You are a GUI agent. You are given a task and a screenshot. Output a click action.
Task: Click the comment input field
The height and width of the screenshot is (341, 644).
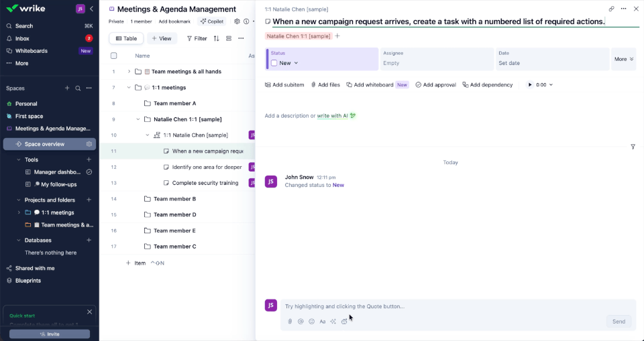(458, 307)
